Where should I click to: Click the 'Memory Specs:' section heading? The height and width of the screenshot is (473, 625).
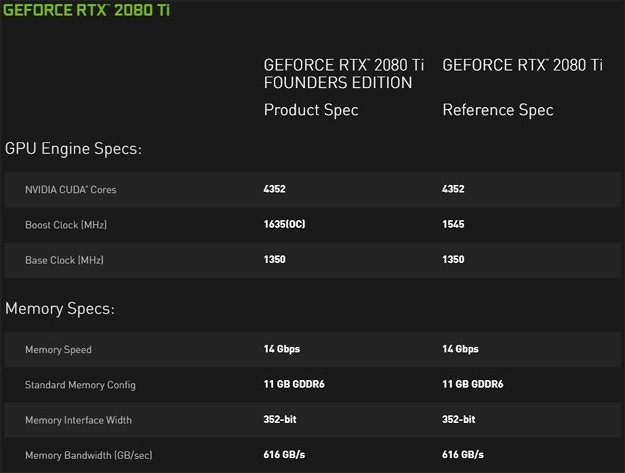pos(60,309)
